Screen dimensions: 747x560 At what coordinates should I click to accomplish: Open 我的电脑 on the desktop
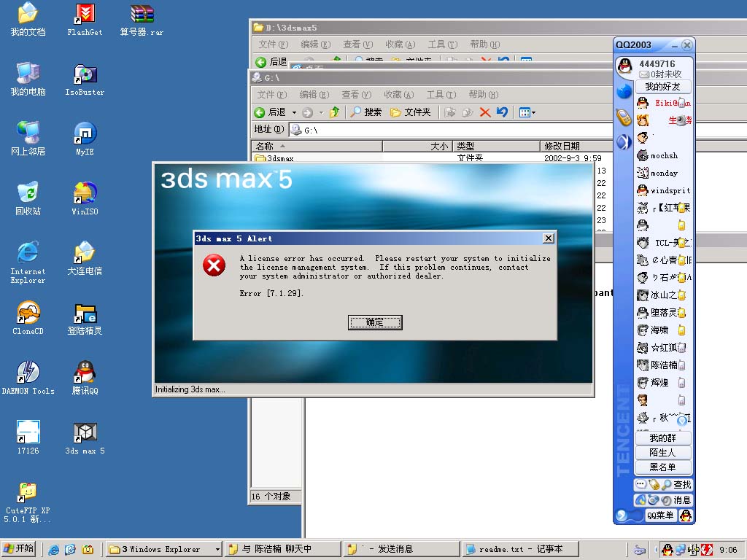click(28, 79)
